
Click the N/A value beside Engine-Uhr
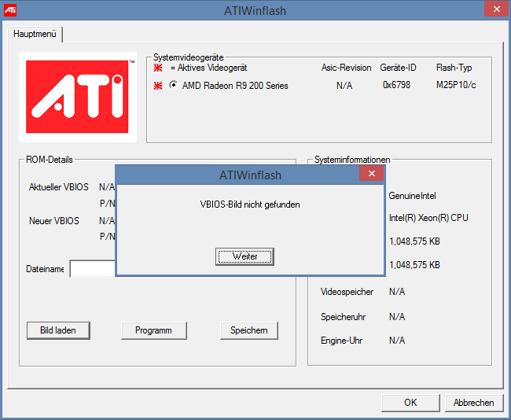coord(397,341)
